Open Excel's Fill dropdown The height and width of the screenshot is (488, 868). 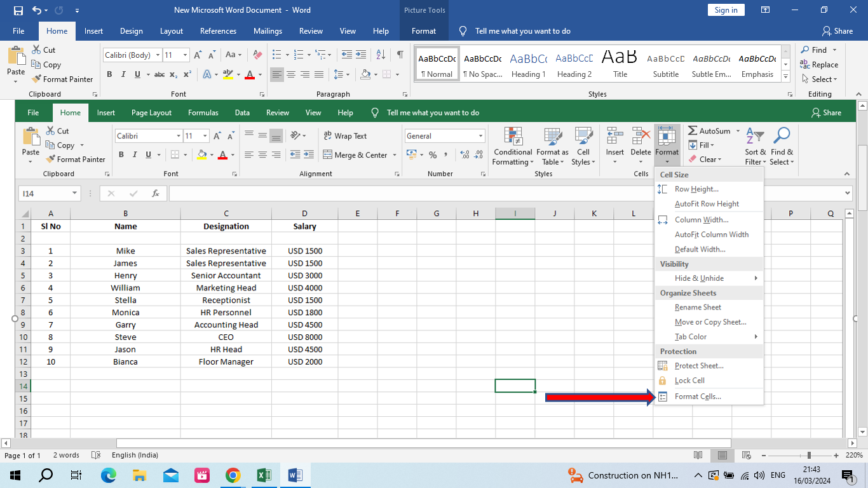(x=701, y=146)
